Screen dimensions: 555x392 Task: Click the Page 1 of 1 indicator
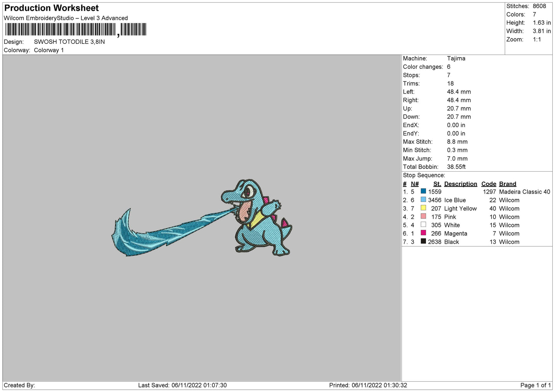point(535,385)
